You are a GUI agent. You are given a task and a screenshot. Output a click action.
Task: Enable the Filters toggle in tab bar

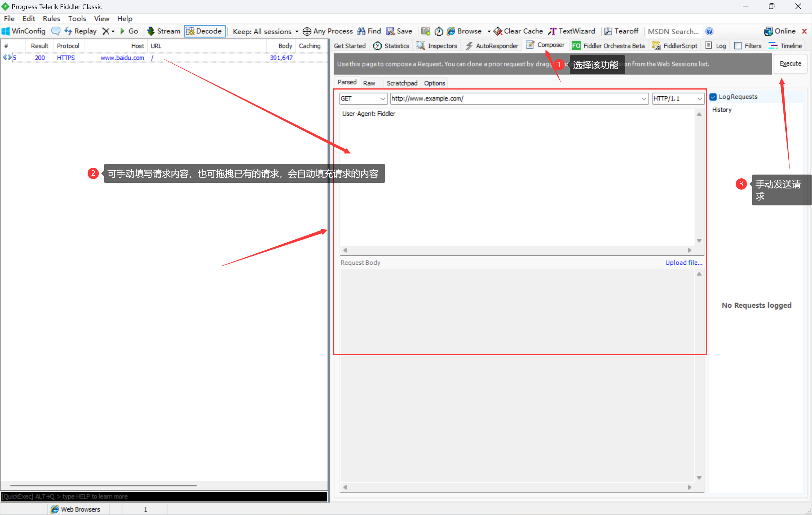pyautogui.click(x=738, y=47)
